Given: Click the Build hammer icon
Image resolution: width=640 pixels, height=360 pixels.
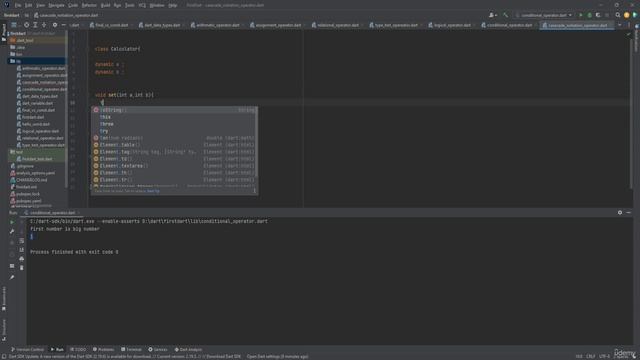Looking at the screenshot, I should (505, 15).
